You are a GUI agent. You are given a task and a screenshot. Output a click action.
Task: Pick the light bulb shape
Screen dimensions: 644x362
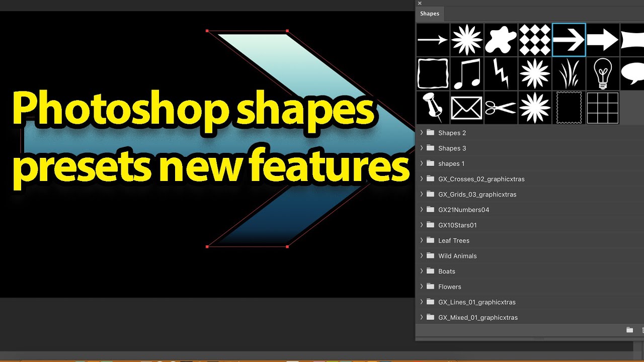[x=603, y=73]
